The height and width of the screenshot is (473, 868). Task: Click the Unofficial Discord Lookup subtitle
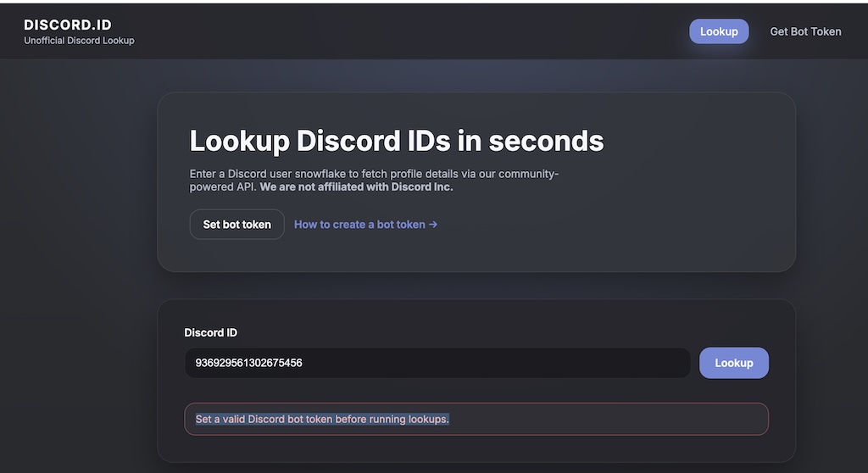click(x=79, y=41)
